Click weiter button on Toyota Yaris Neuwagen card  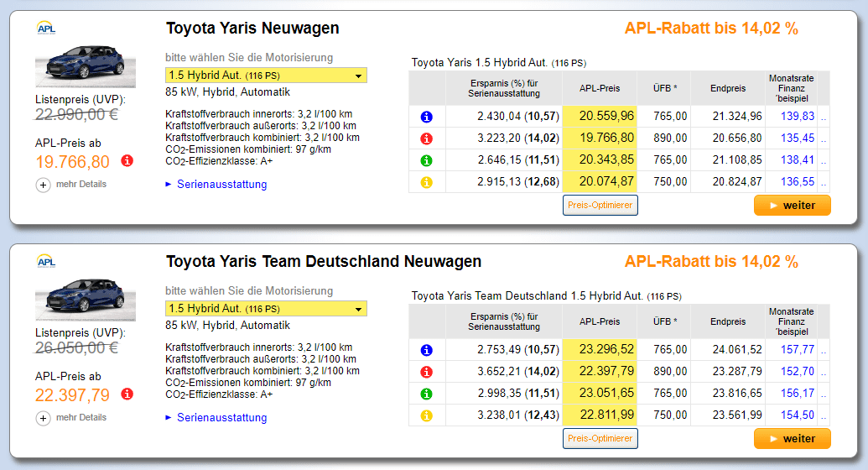(793, 205)
